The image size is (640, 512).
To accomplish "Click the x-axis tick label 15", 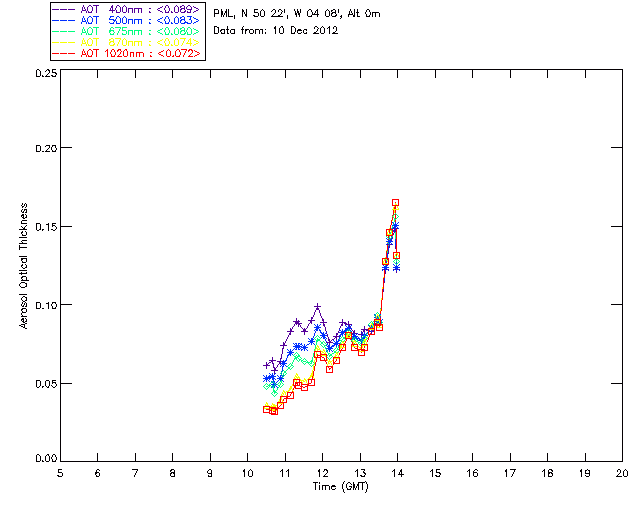I will click(435, 473).
